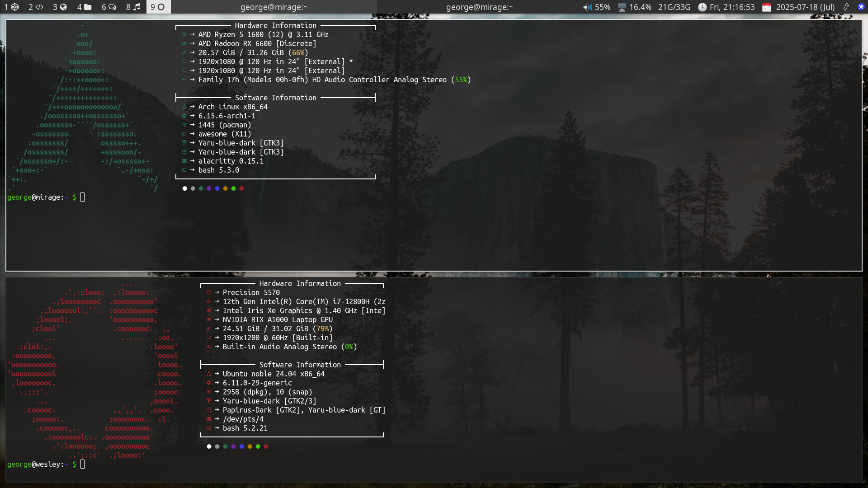
Task: Click the blue tray icon at far right
Action: click(x=861, y=7)
